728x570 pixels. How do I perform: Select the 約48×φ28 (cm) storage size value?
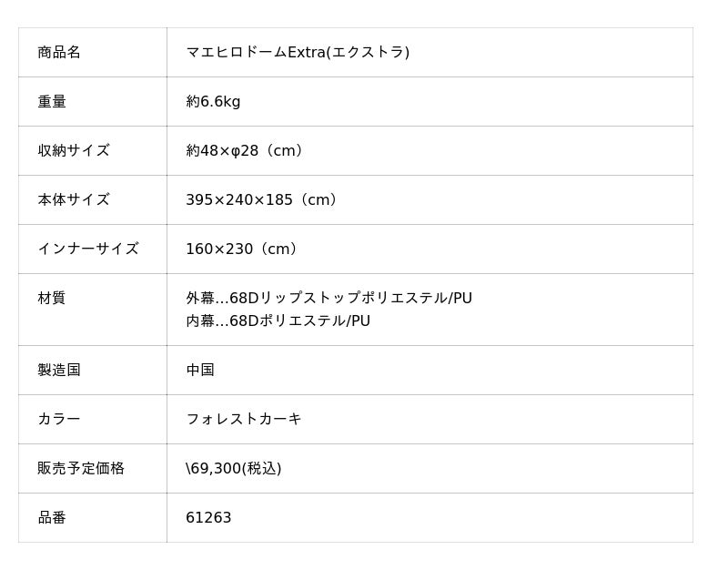coord(248,151)
